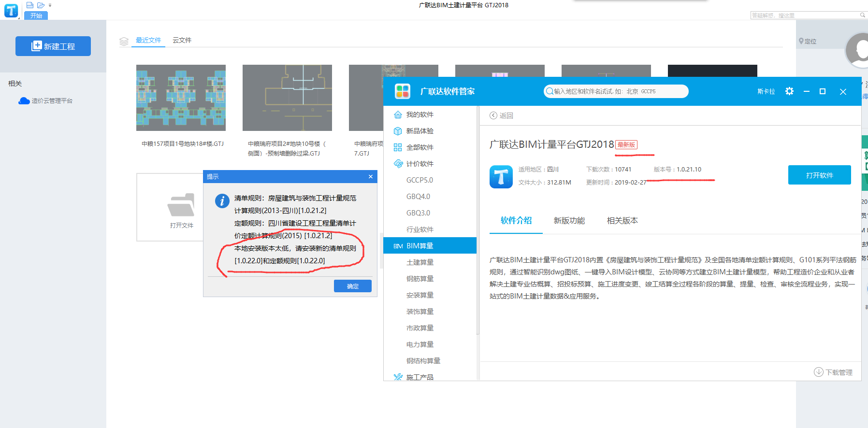Click the 广联达软件管家 logo icon
Image resolution: width=868 pixels, height=428 pixels.
(402, 91)
